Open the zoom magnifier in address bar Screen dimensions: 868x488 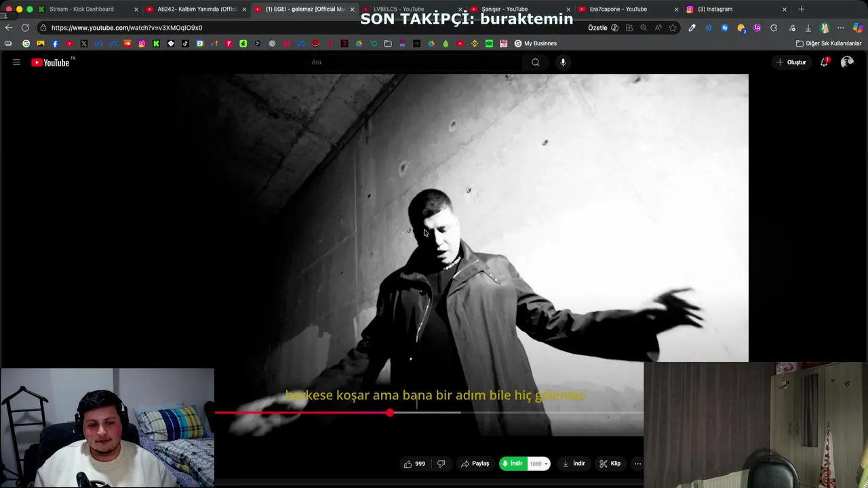coord(644,28)
